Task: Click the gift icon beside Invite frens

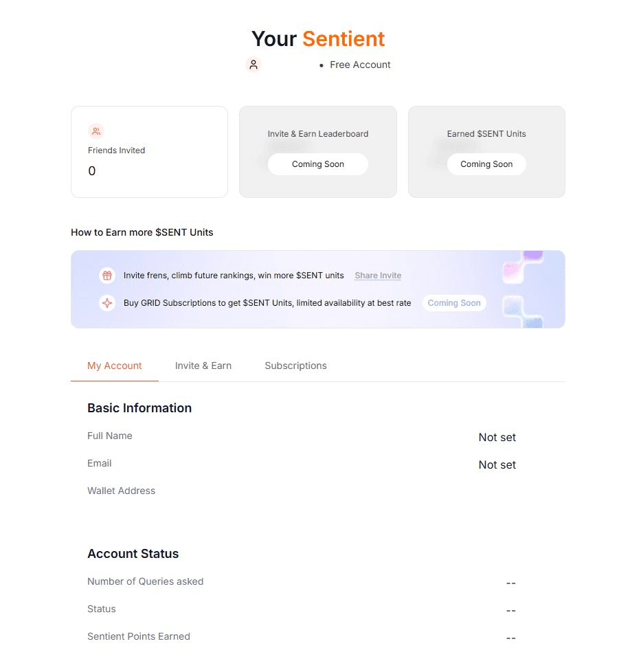Action: point(107,276)
